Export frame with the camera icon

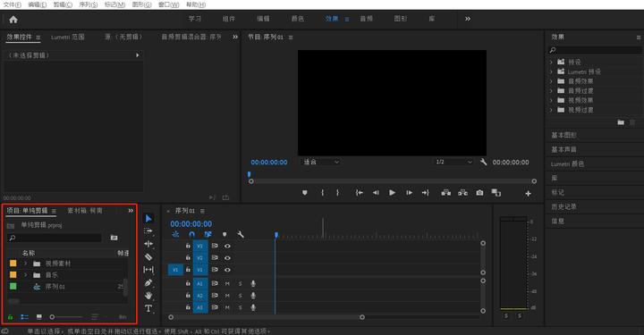pos(479,193)
